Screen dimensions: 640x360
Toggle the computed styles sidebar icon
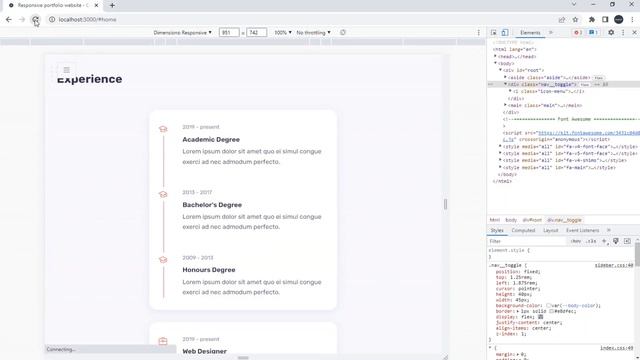click(x=627, y=241)
